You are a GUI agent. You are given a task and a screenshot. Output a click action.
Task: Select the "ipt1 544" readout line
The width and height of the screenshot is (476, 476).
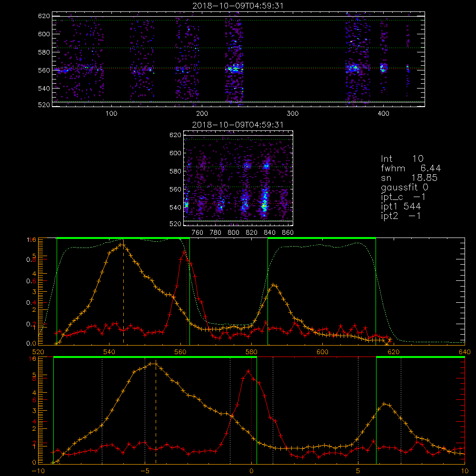coord(401,207)
